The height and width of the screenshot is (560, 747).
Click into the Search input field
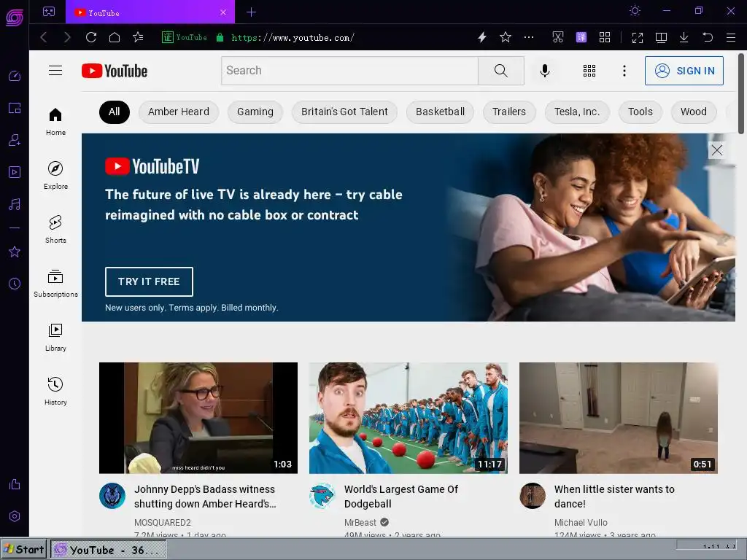tap(349, 71)
